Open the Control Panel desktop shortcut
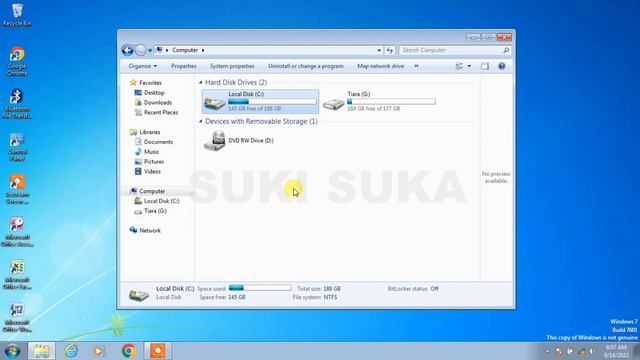This screenshot has width=640, height=360. point(17,147)
